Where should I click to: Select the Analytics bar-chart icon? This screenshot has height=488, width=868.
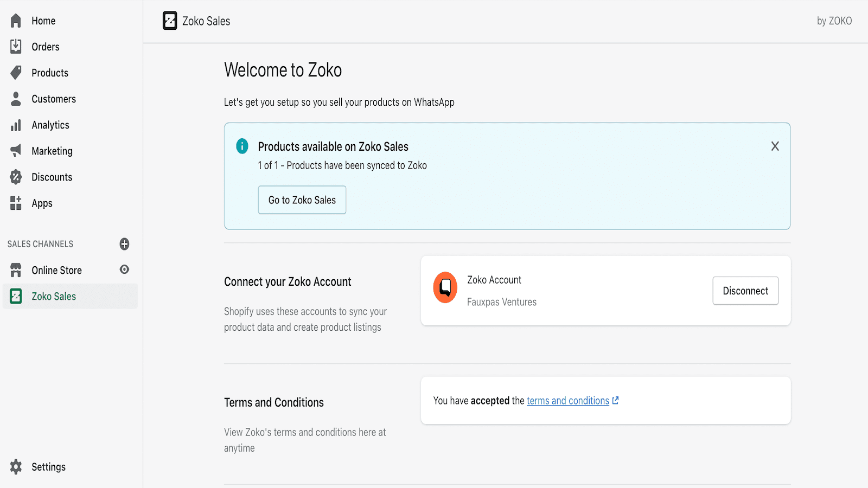click(x=16, y=125)
